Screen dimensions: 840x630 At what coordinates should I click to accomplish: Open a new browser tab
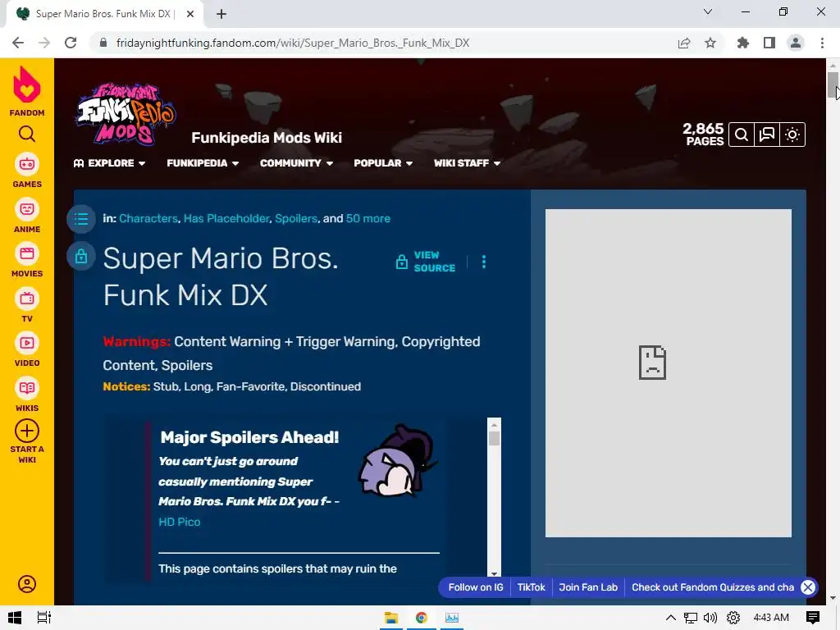(221, 14)
